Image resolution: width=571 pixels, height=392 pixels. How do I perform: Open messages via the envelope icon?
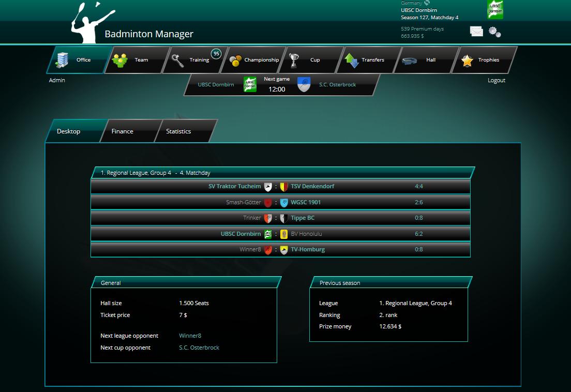coord(476,32)
